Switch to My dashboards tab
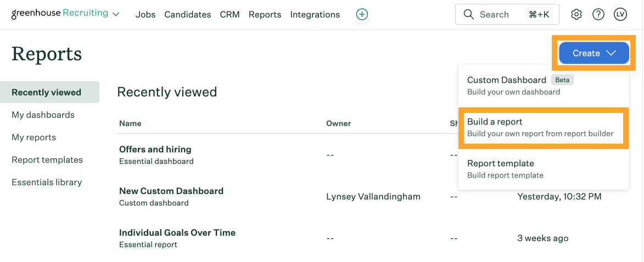 (43, 115)
